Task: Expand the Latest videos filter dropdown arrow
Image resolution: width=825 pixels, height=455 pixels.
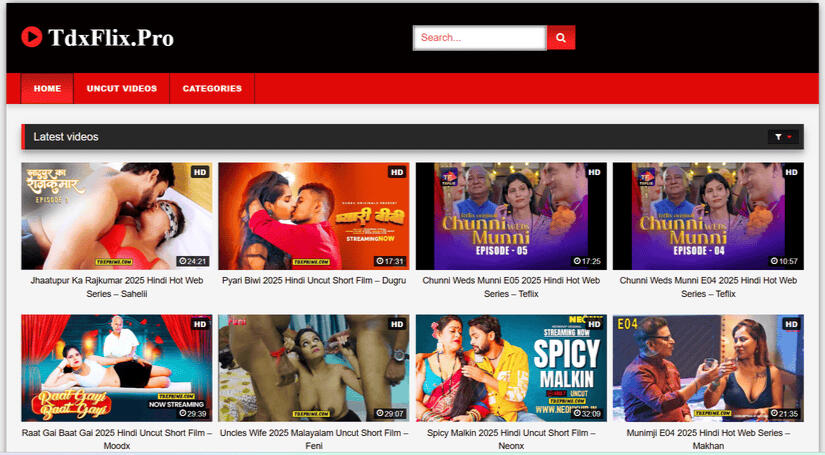Action: [x=790, y=137]
